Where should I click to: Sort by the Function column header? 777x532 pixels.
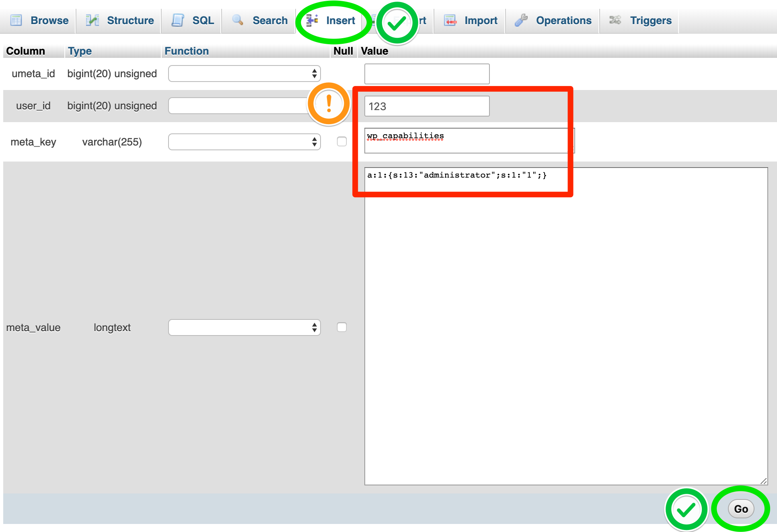coord(187,51)
